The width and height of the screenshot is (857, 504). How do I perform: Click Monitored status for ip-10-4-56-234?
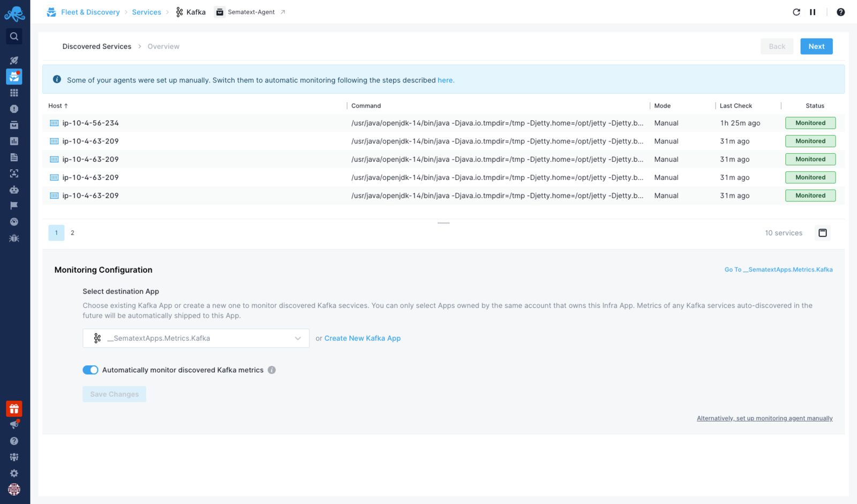(810, 123)
